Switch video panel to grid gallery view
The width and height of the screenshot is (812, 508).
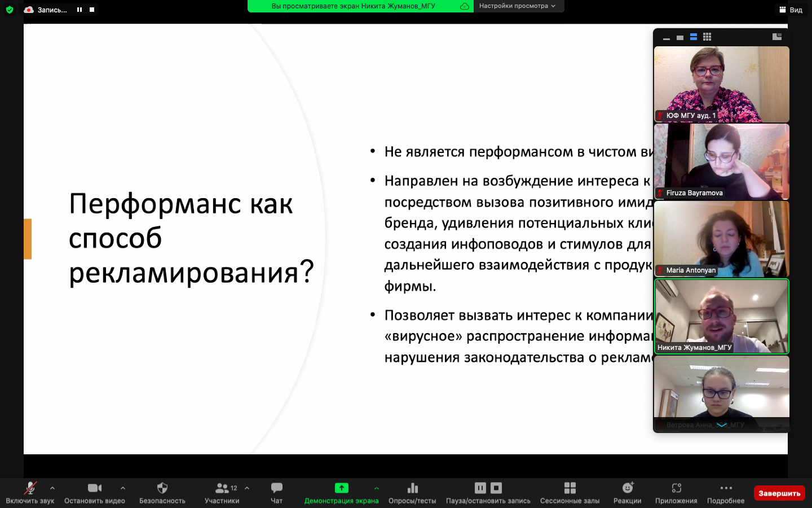point(707,37)
